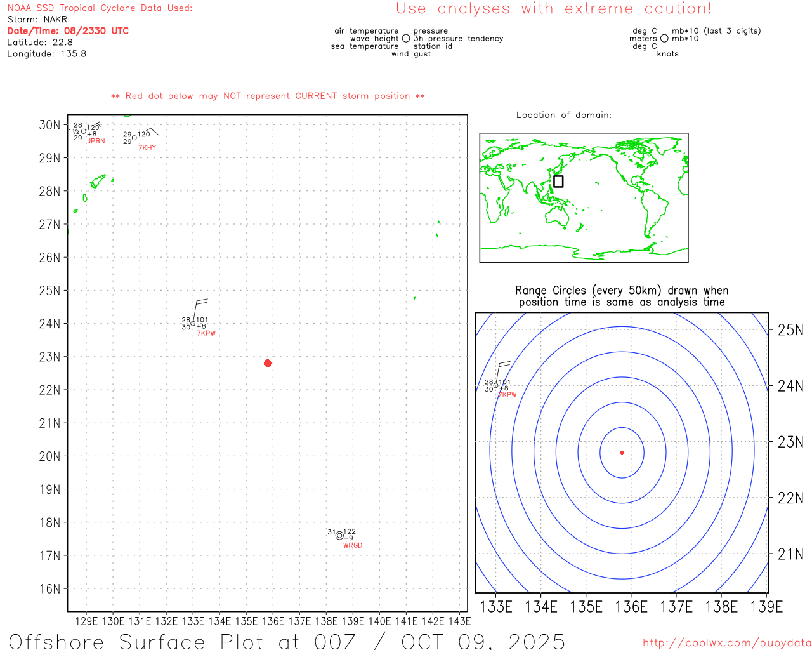Click the black domain box on world map
812x650 pixels.
tap(558, 182)
